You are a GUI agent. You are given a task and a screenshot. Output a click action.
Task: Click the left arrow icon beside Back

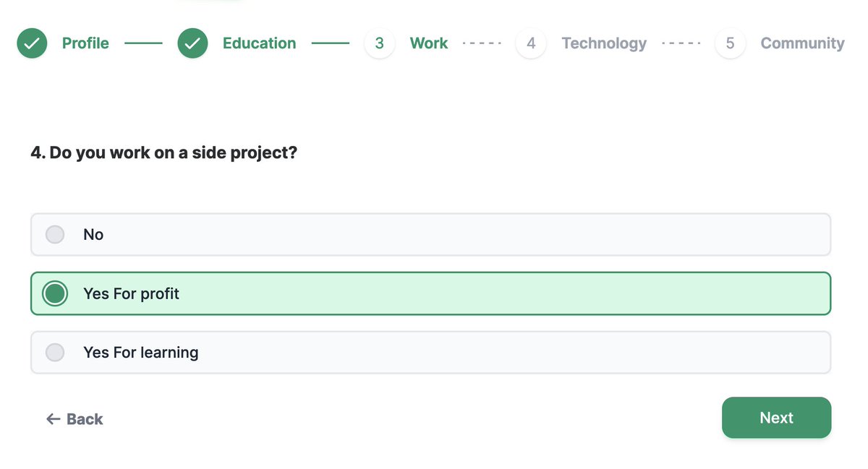53,419
